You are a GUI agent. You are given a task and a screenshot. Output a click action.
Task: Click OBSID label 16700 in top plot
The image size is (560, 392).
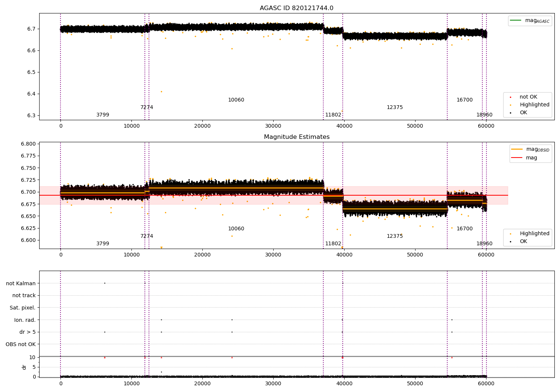coord(464,100)
